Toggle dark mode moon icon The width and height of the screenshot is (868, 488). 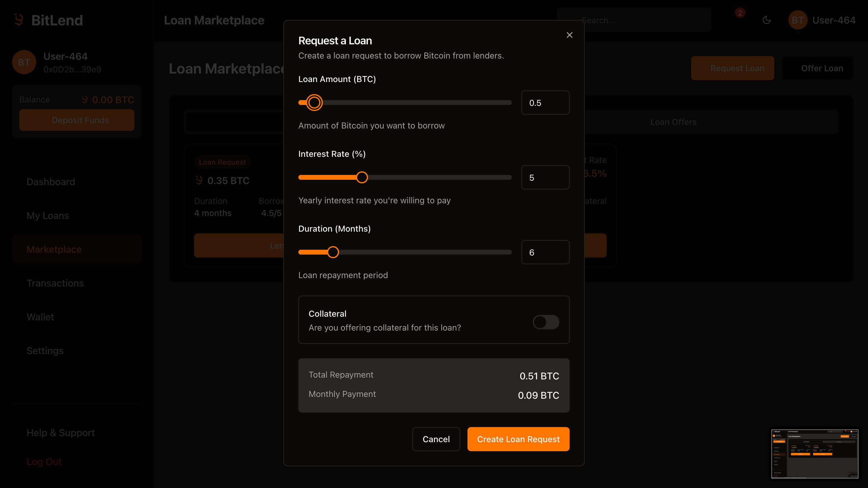(766, 20)
